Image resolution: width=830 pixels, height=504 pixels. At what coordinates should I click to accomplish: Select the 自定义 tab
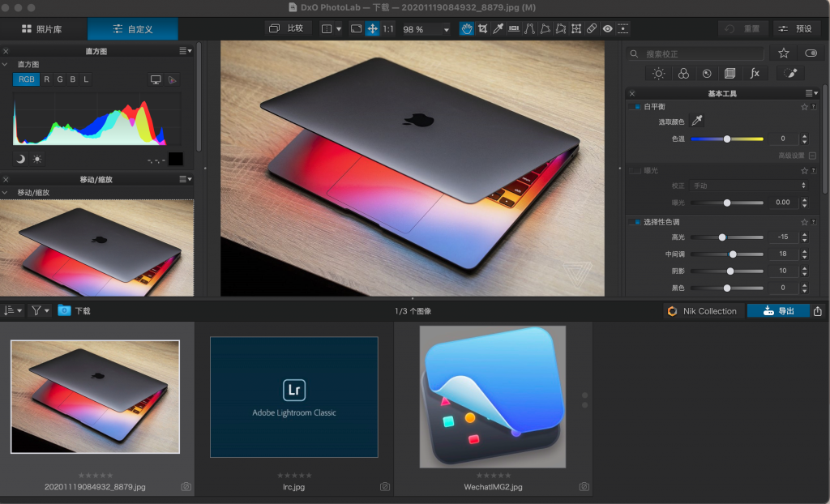pos(133,29)
